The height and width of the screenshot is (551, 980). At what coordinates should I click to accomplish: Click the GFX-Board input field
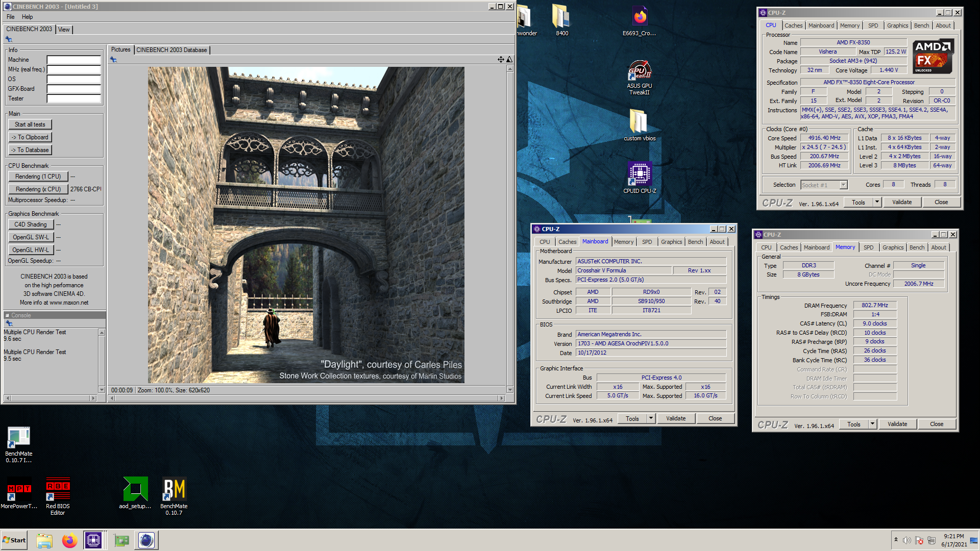pyautogui.click(x=74, y=89)
